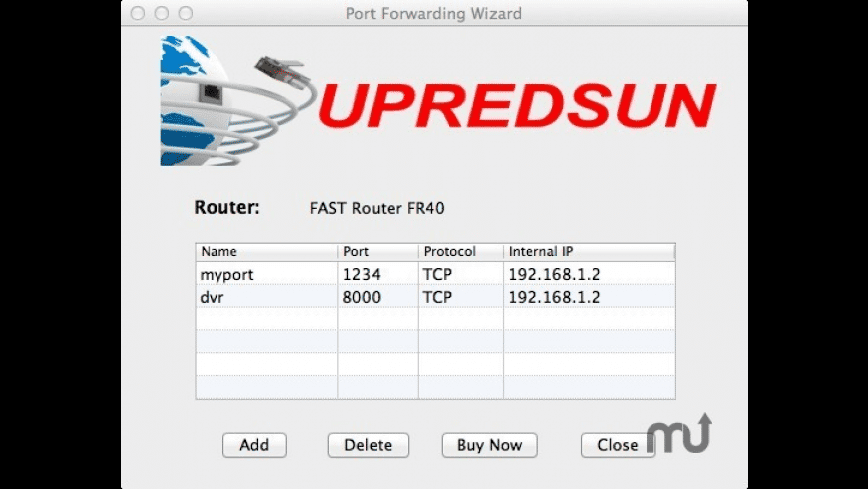Click the Close button
The width and height of the screenshot is (868, 489).
[x=618, y=445]
